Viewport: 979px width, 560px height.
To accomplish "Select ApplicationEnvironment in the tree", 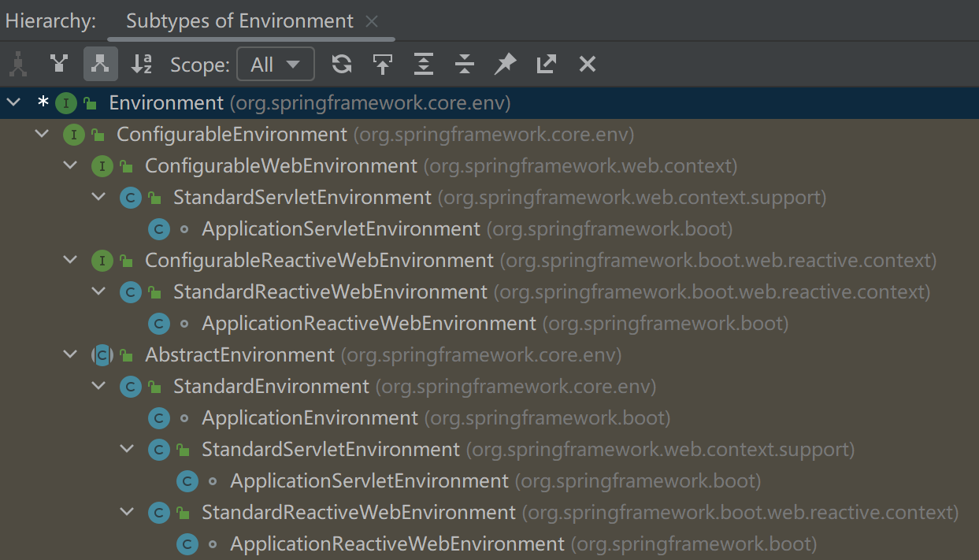I will (310, 417).
